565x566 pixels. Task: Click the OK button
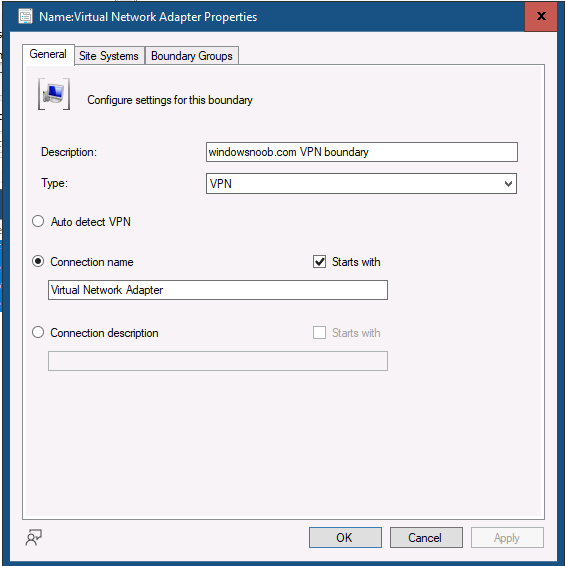pyautogui.click(x=345, y=537)
